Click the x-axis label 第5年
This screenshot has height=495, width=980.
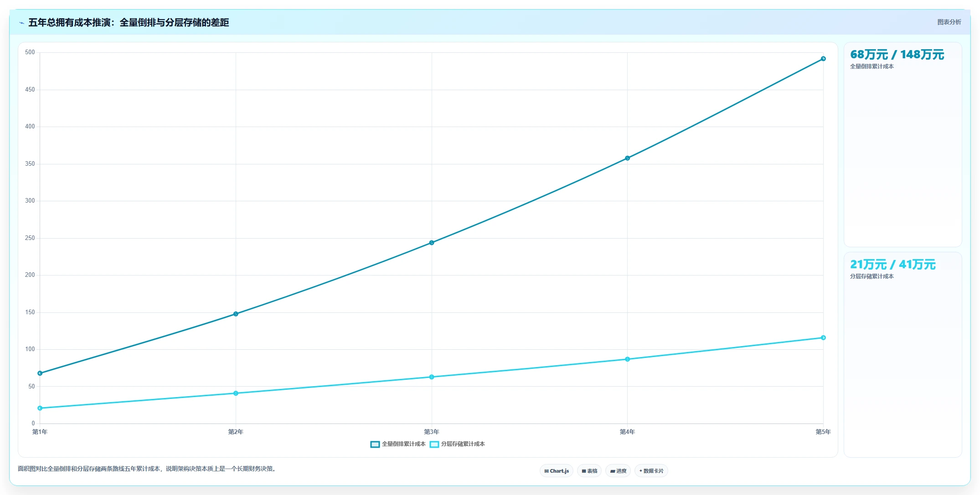[823, 432]
